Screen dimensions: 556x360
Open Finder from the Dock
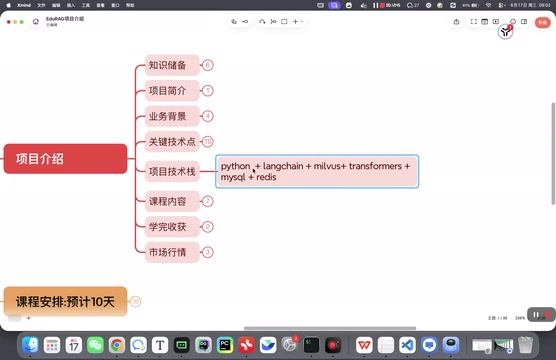pos(30,345)
